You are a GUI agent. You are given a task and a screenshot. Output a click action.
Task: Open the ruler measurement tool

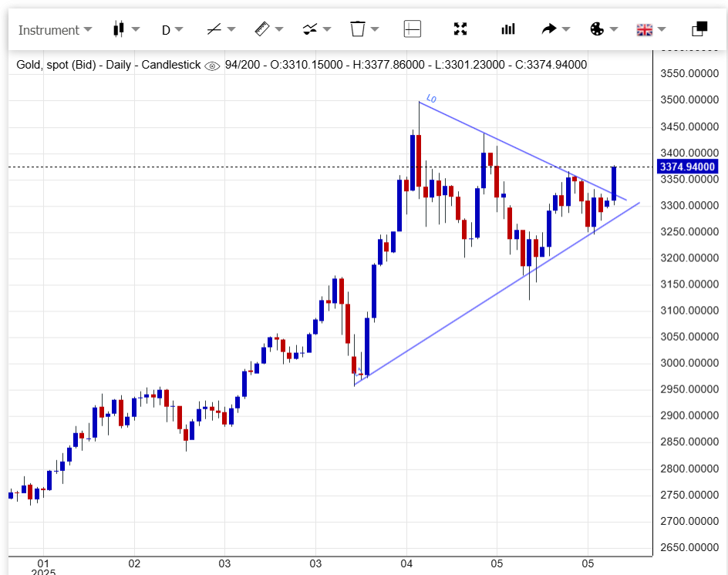261,29
